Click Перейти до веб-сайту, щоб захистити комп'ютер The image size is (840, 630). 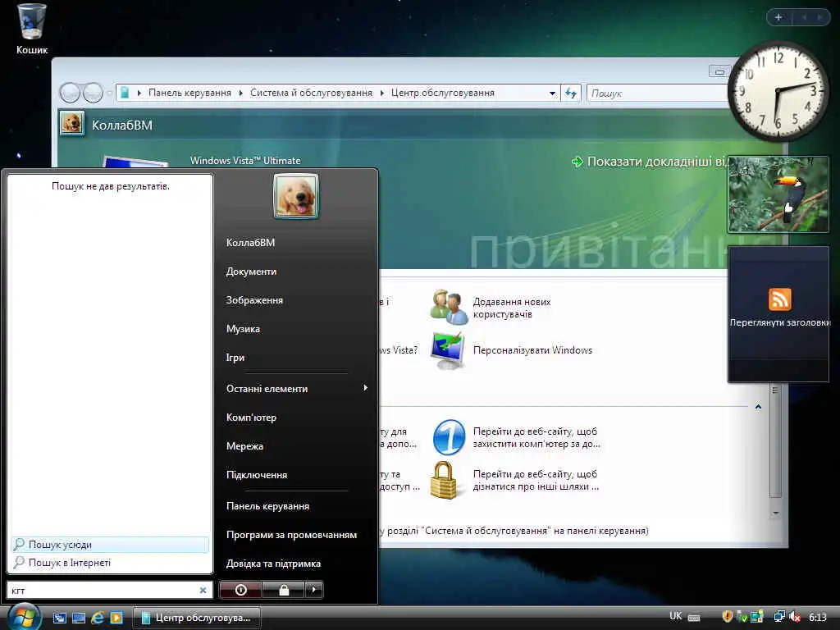(x=536, y=438)
